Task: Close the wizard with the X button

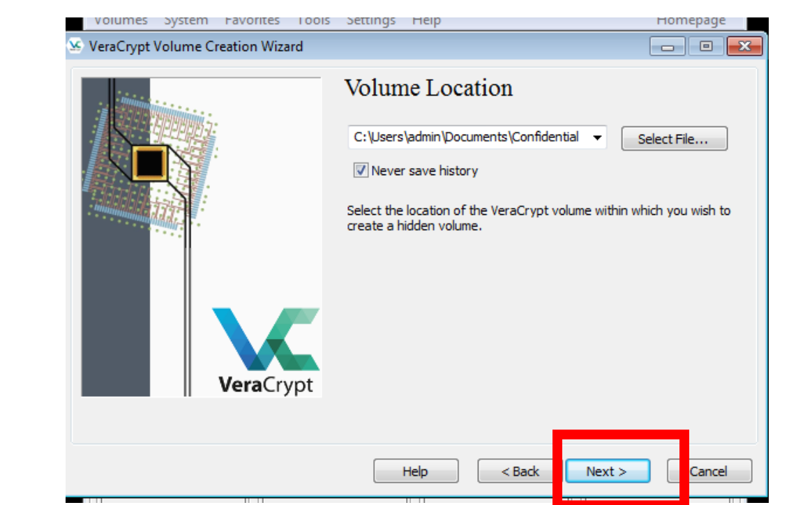Action: [744, 46]
